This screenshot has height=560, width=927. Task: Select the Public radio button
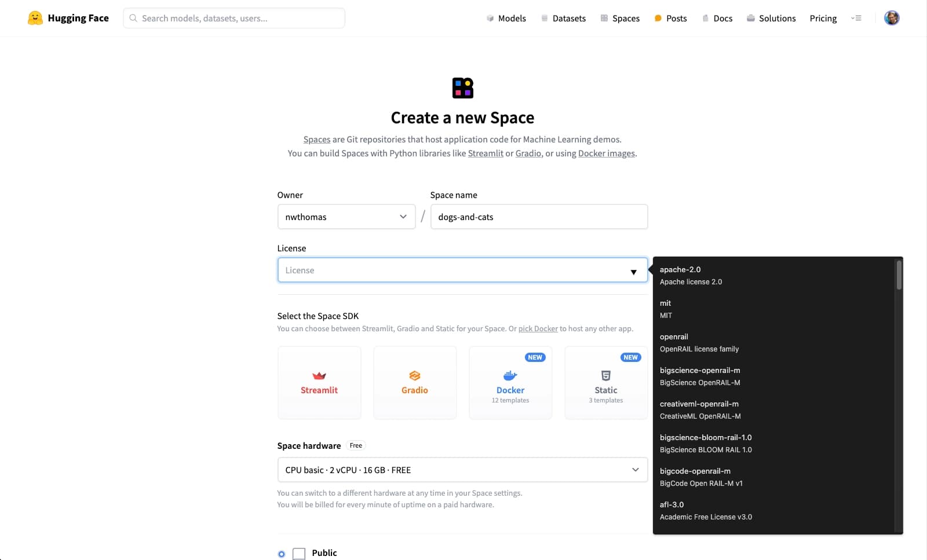click(x=282, y=554)
